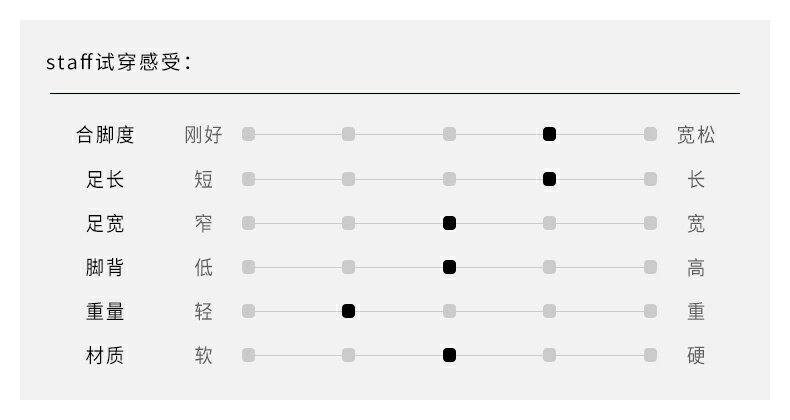The width and height of the screenshot is (790, 420).
Task: Choose the rightmost dot beside 硬
Action: pyautogui.click(x=650, y=355)
